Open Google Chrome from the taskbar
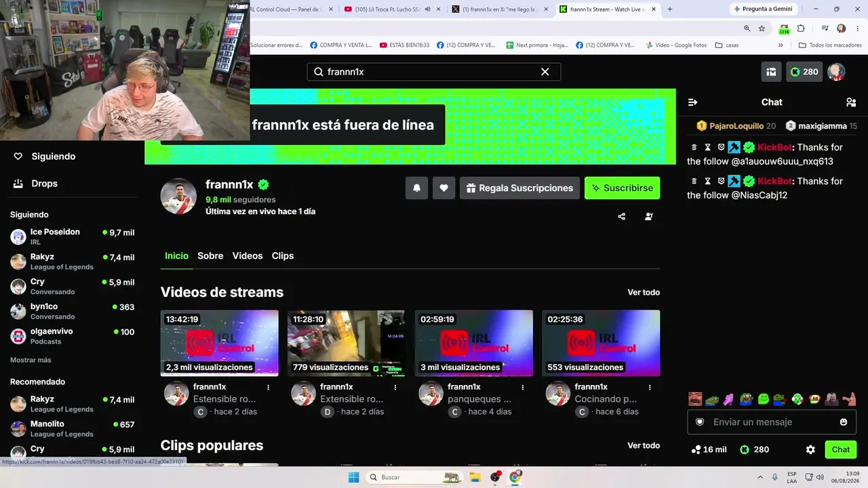 click(x=515, y=477)
